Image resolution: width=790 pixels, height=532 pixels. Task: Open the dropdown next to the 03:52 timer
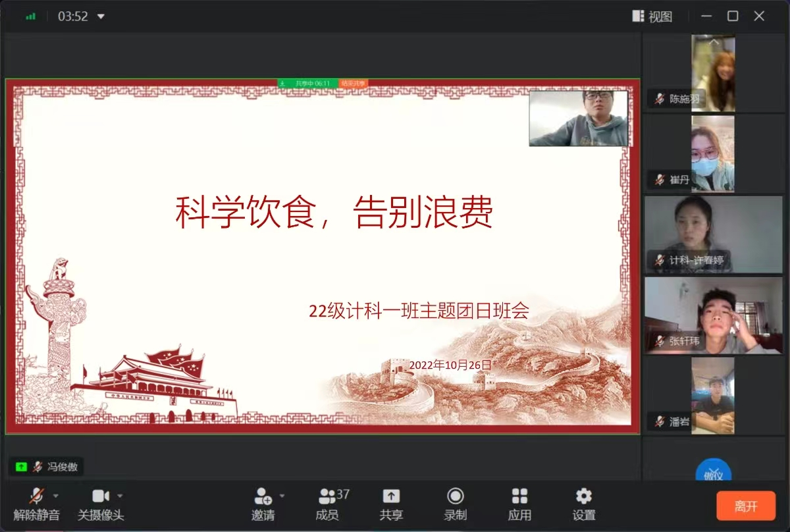point(101,16)
